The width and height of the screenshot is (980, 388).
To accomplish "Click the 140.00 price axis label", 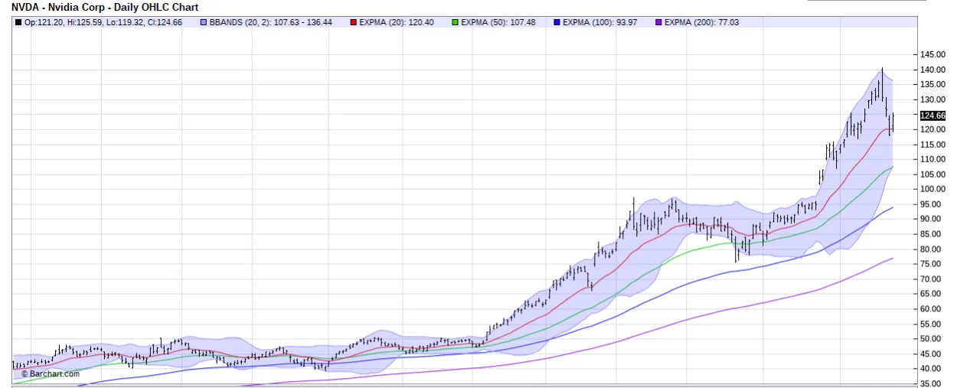I will coord(933,70).
